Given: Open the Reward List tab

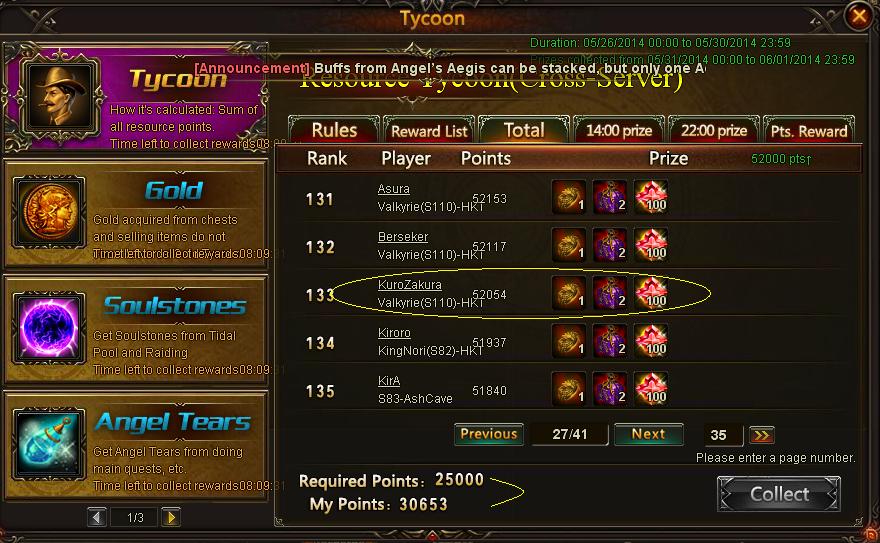Looking at the screenshot, I should (429, 130).
